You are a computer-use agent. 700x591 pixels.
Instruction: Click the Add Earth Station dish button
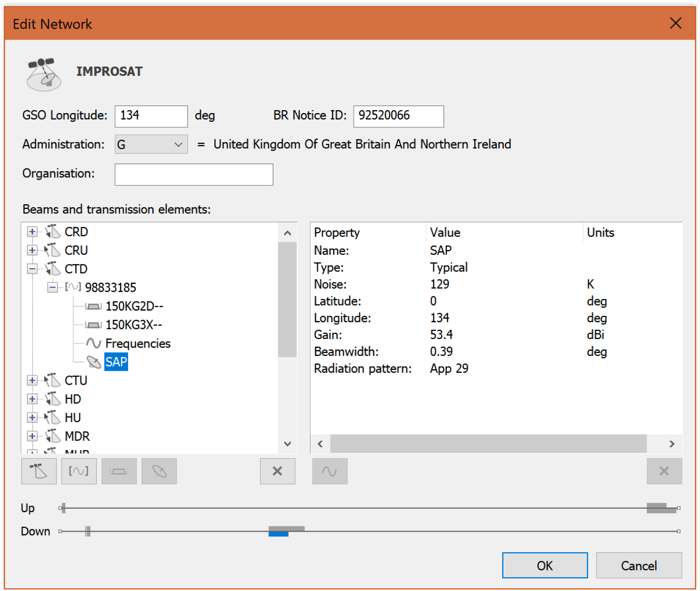pyautogui.click(x=159, y=471)
